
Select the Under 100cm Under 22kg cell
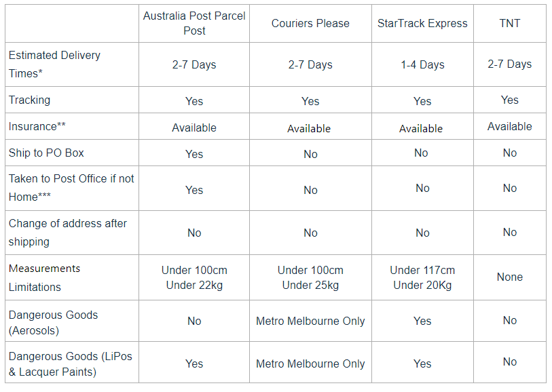coord(194,277)
